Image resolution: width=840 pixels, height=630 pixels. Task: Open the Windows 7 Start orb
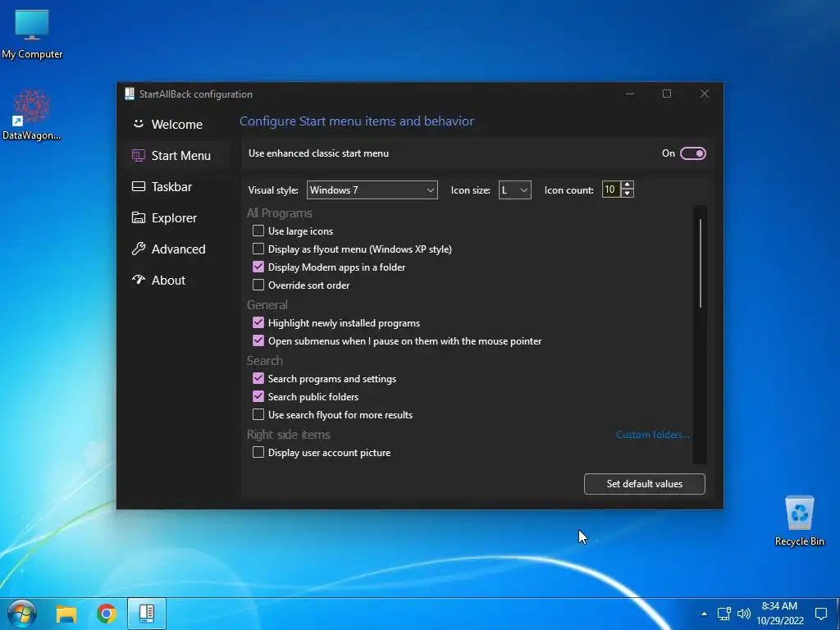click(x=22, y=614)
